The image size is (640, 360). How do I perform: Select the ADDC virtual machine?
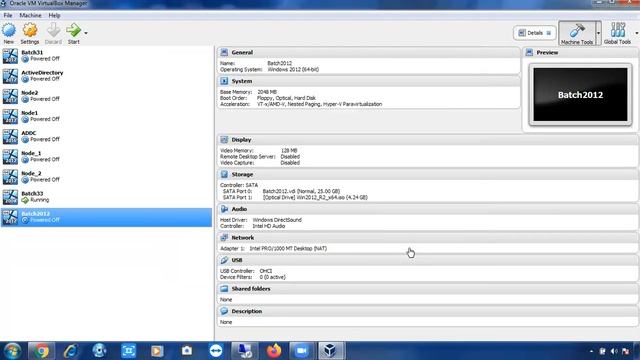point(106,136)
